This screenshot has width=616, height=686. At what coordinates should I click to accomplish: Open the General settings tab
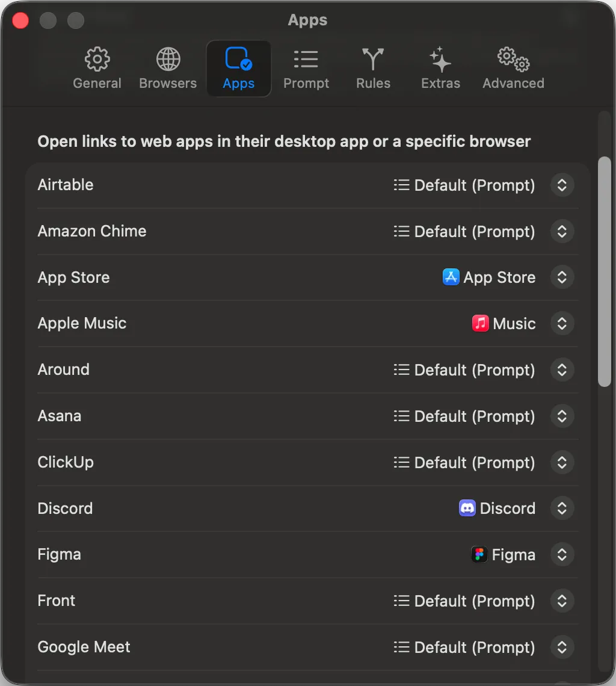[x=97, y=68]
